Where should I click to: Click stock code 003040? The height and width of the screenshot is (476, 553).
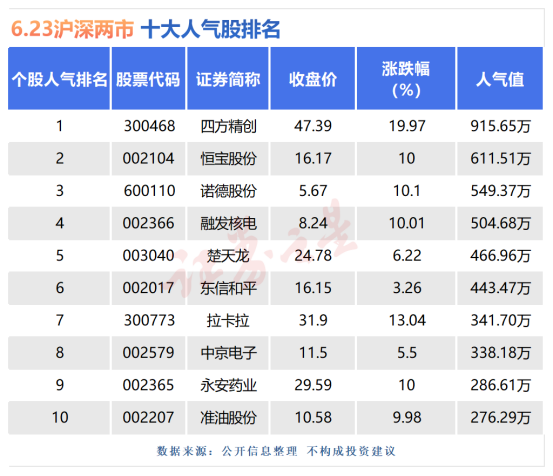(148, 256)
